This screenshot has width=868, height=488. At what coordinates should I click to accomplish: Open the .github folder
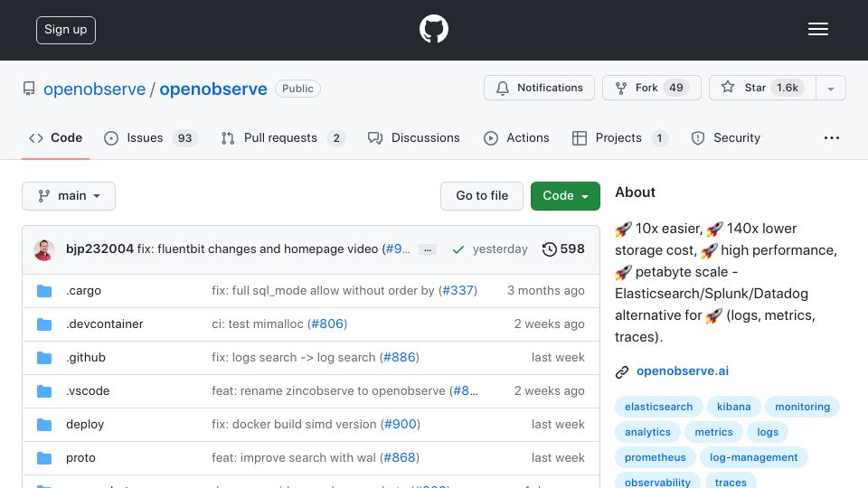(86, 358)
